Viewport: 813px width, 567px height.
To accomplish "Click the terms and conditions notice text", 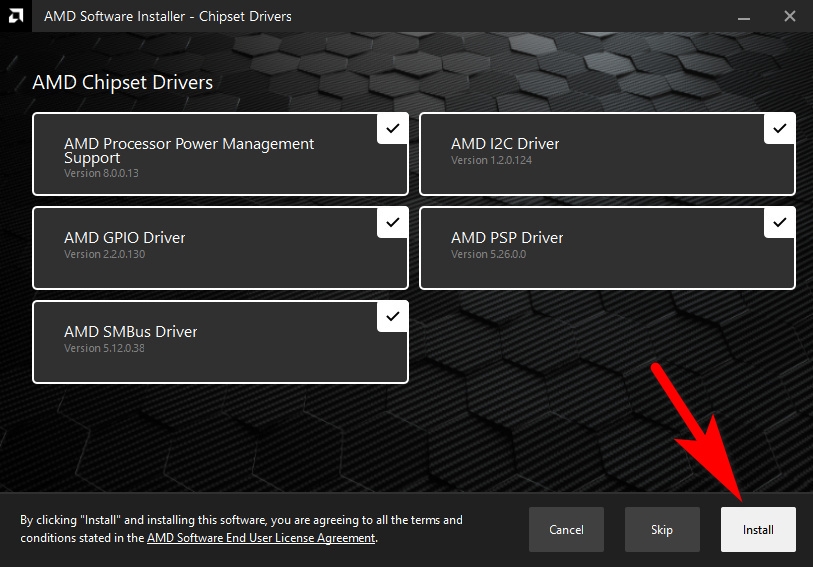I will pos(241,520).
